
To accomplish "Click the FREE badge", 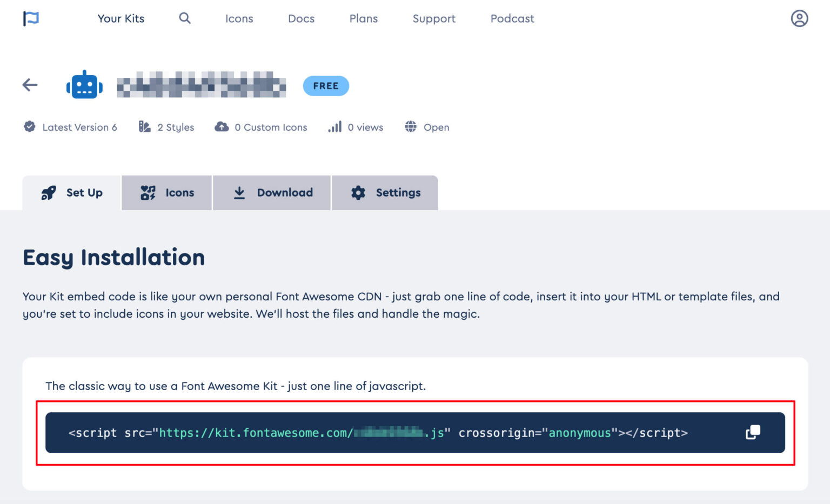I will pyautogui.click(x=326, y=85).
